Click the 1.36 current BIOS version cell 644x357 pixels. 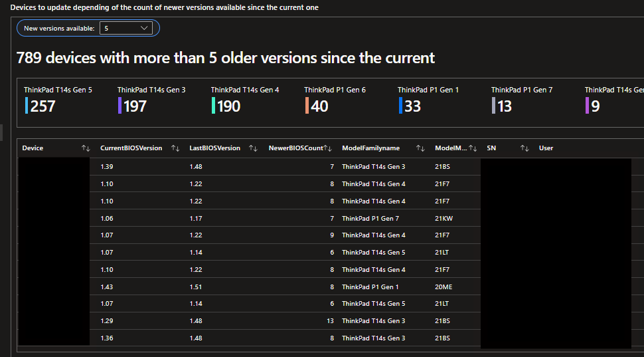click(107, 338)
